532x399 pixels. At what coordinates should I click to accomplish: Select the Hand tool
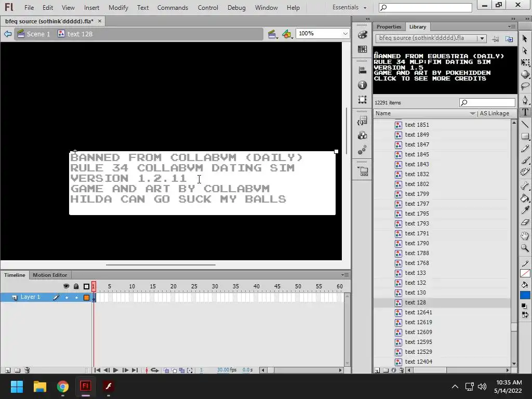coord(525,236)
